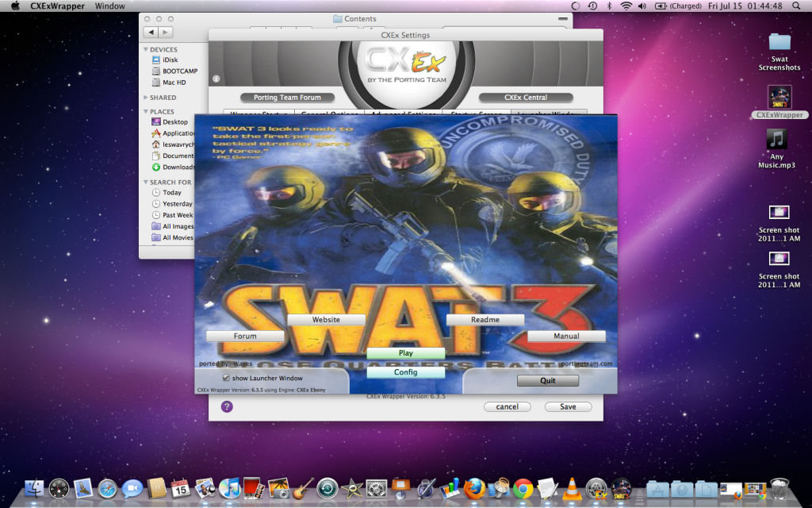Image resolution: width=812 pixels, height=508 pixels.
Task: Open Google Chrome from the dock
Action: 523,488
